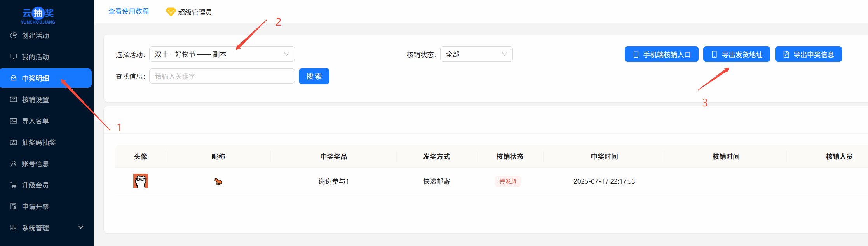Click the 待发货 status tag
The image size is (868, 246).
pos(508,181)
